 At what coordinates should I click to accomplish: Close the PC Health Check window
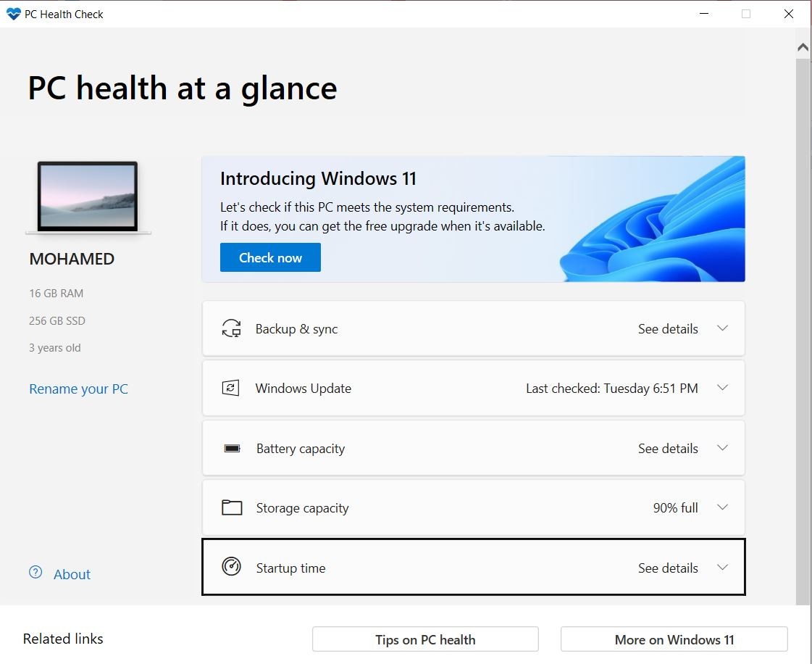[789, 14]
